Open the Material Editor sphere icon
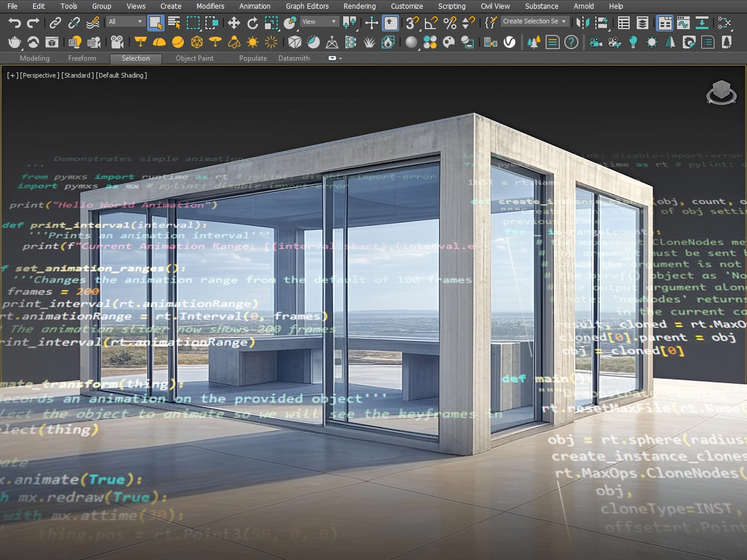This screenshot has width=747, height=560. (411, 42)
